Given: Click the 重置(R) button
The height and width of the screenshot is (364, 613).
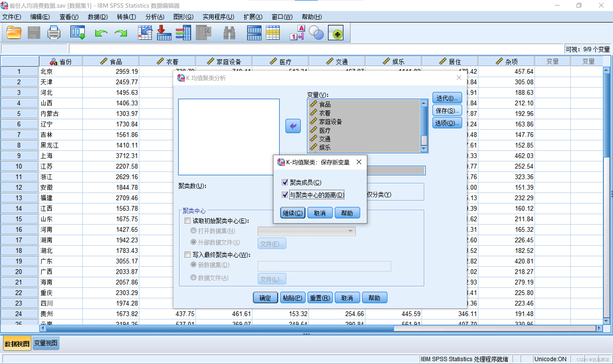Looking at the screenshot, I should tap(320, 298).
